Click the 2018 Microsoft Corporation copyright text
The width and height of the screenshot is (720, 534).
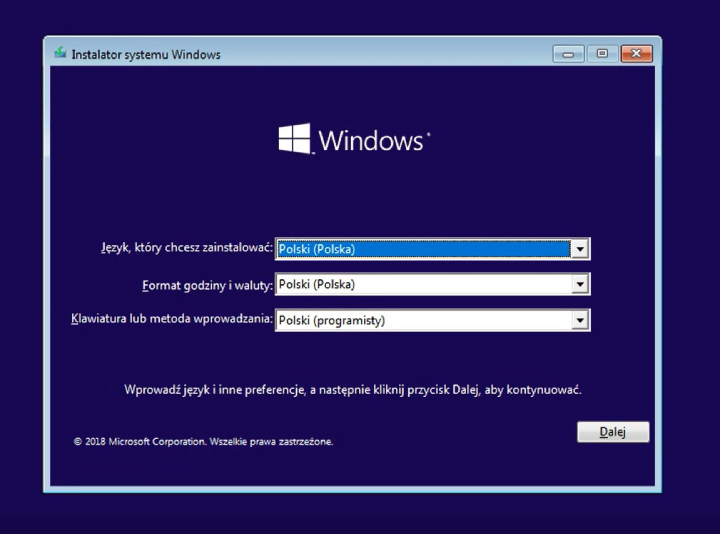[x=203, y=442]
